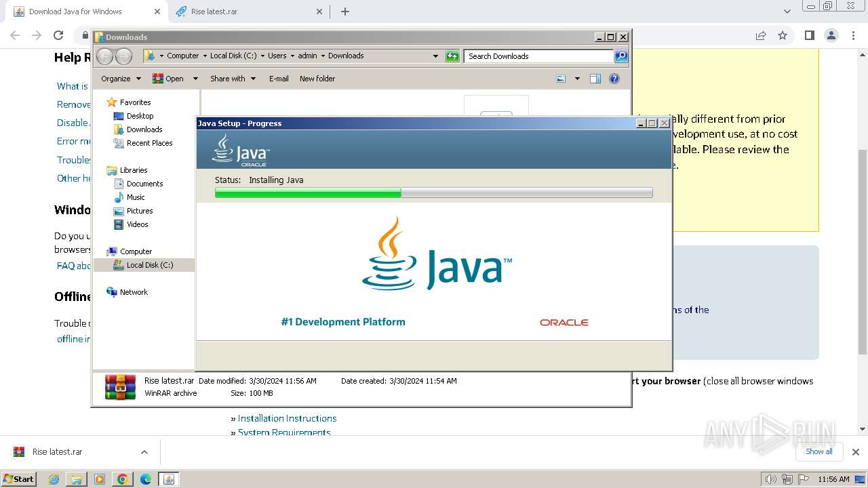Click the taskbar clock showing 11:56 AM
The image size is (868, 488).
pos(833,479)
